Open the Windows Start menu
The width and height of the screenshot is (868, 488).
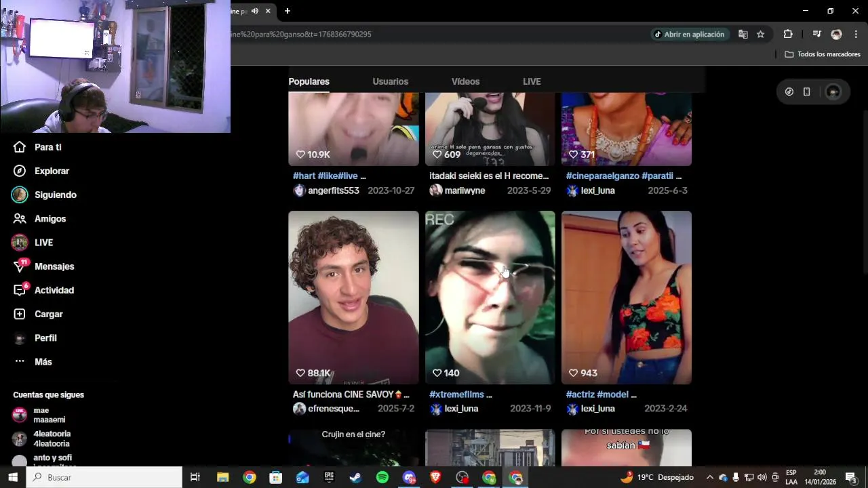(13, 477)
